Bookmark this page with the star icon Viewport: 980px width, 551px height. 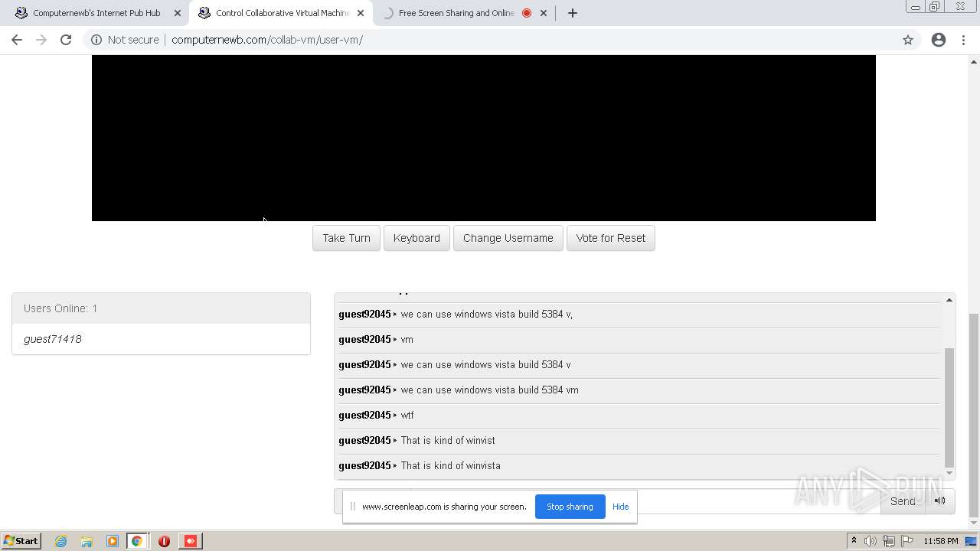point(908,40)
